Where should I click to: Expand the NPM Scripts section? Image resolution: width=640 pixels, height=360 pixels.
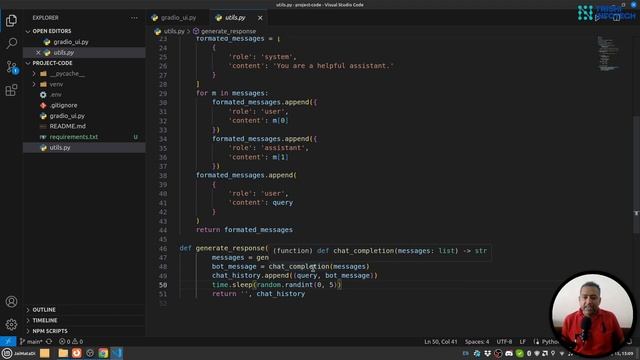[x=50, y=331]
